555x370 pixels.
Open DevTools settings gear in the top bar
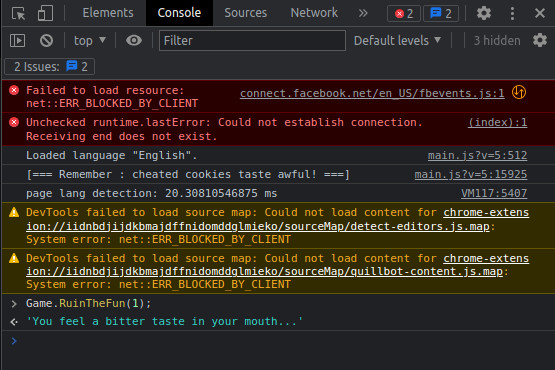[x=484, y=13]
